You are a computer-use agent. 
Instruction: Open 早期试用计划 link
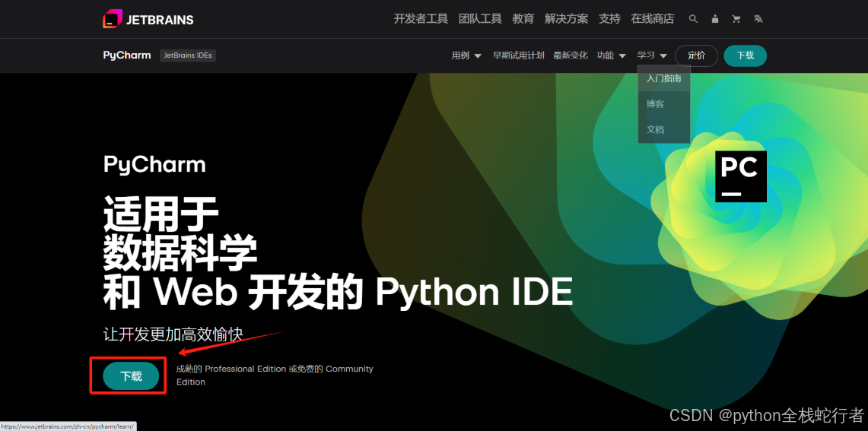pyautogui.click(x=519, y=55)
